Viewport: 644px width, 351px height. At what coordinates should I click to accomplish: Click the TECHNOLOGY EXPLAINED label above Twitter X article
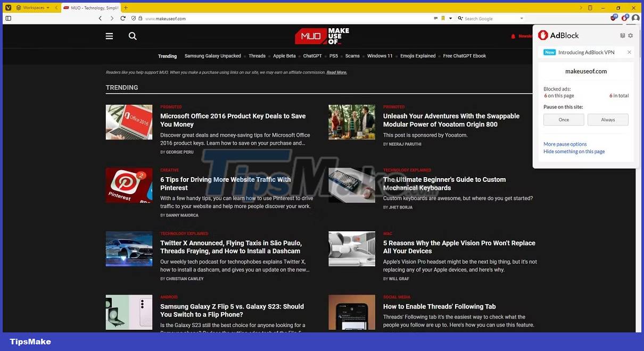184,233
